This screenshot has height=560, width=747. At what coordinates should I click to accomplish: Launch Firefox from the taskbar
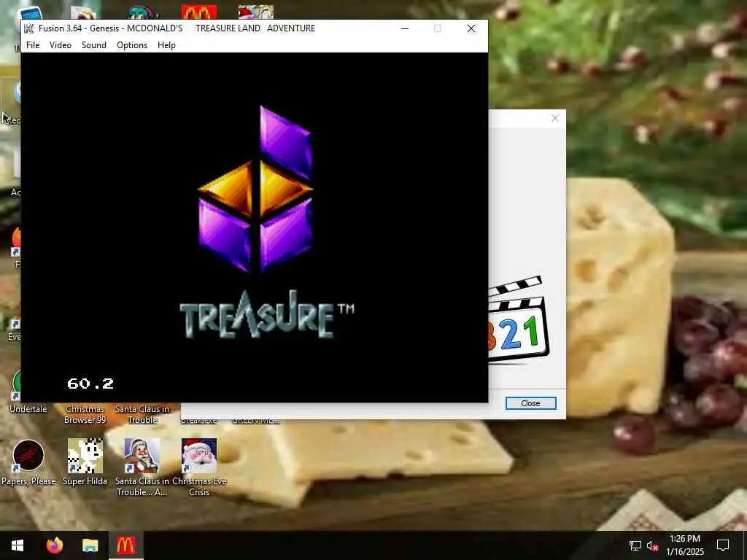[54, 545]
